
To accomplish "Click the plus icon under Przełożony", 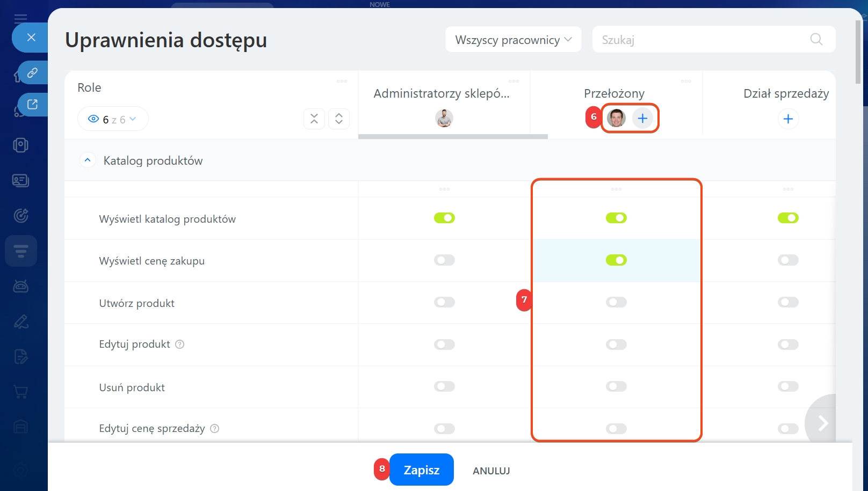I will (642, 119).
